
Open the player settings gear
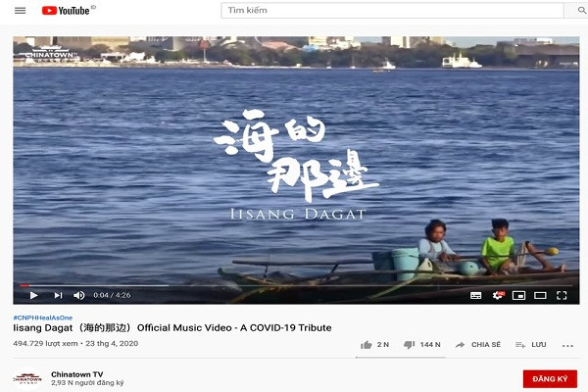pos(498,295)
